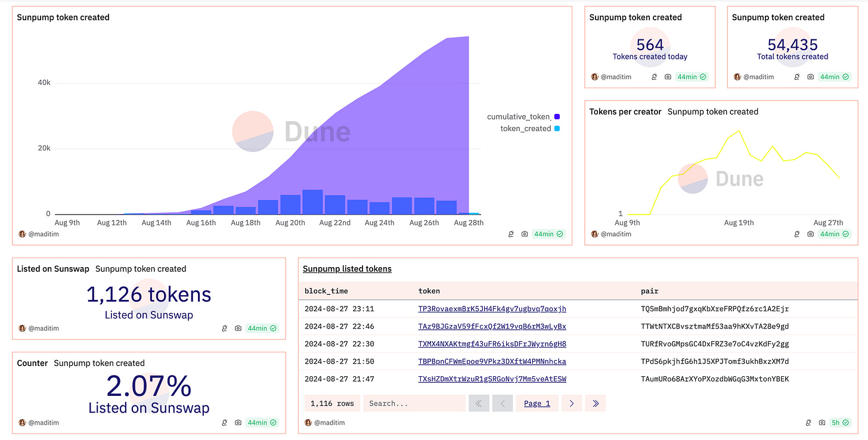The width and height of the screenshot is (868, 440).
Task: Jump to last page of listed tokens
Action: [596, 404]
